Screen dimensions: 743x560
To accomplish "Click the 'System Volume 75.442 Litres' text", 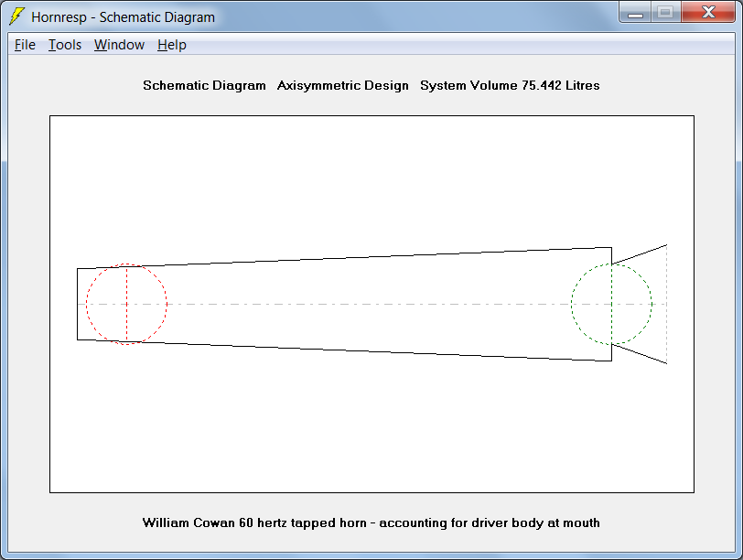I will click(x=510, y=85).
